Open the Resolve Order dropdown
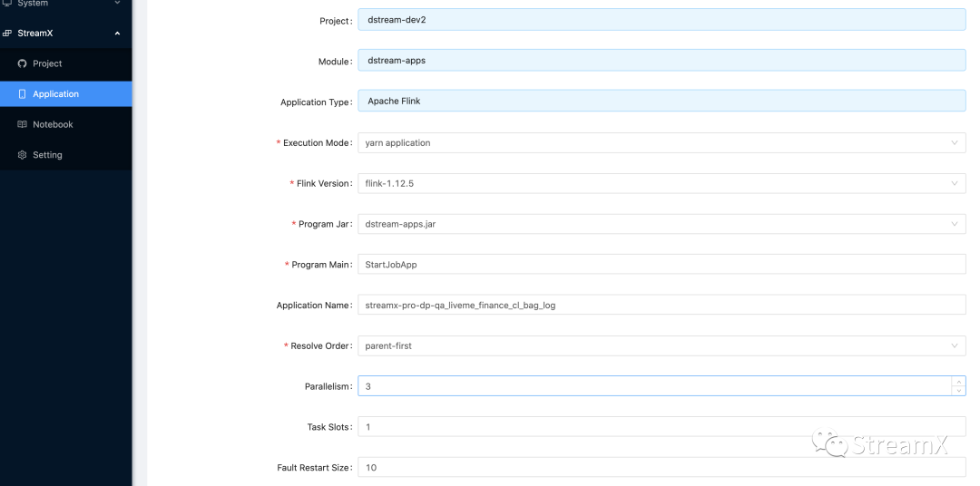The width and height of the screenshot is (980, 486). coord(661,345)
